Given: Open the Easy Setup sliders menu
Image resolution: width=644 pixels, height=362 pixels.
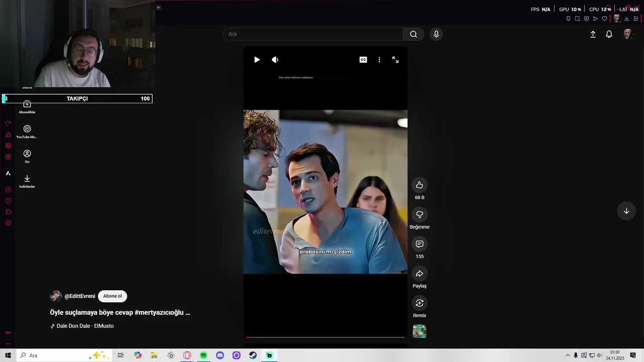Looking at the screenshot, I should pyautogui.click(x=636, y=19).
